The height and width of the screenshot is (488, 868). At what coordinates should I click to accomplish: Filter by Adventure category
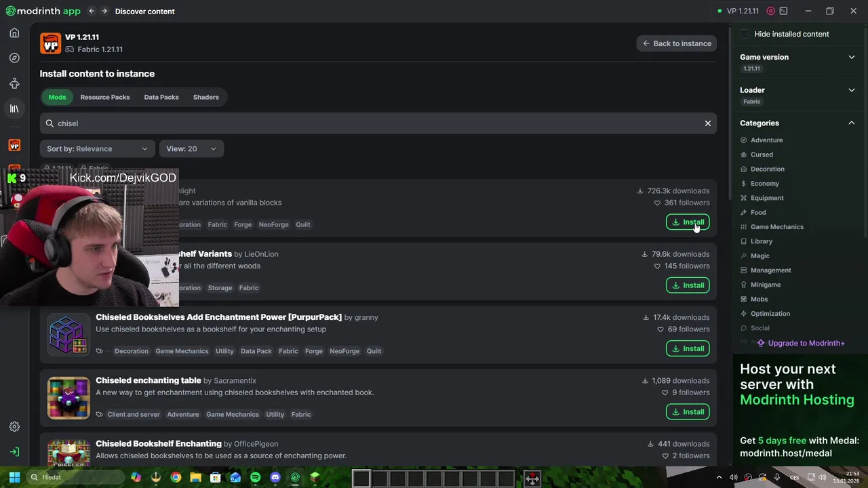coord(766,140)
